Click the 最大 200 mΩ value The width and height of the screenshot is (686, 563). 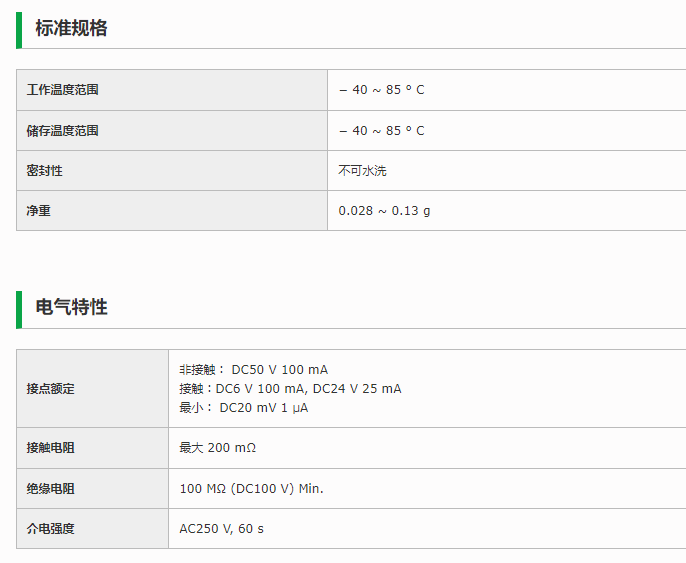217,448
